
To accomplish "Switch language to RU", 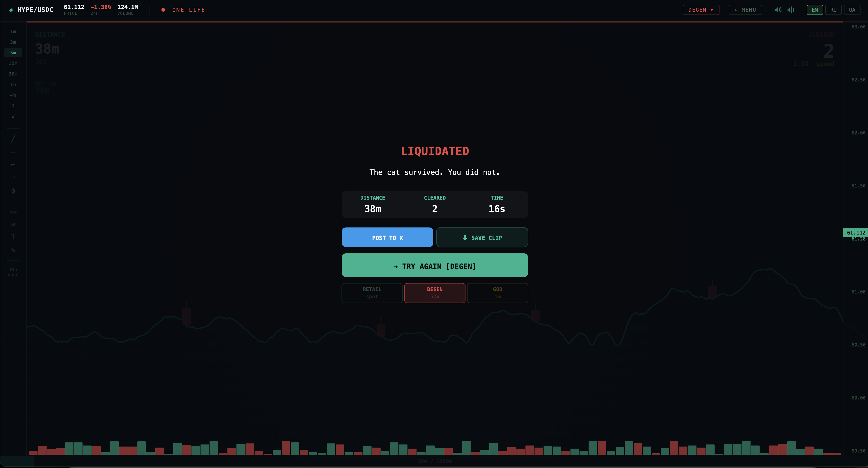I will [833, 10].
